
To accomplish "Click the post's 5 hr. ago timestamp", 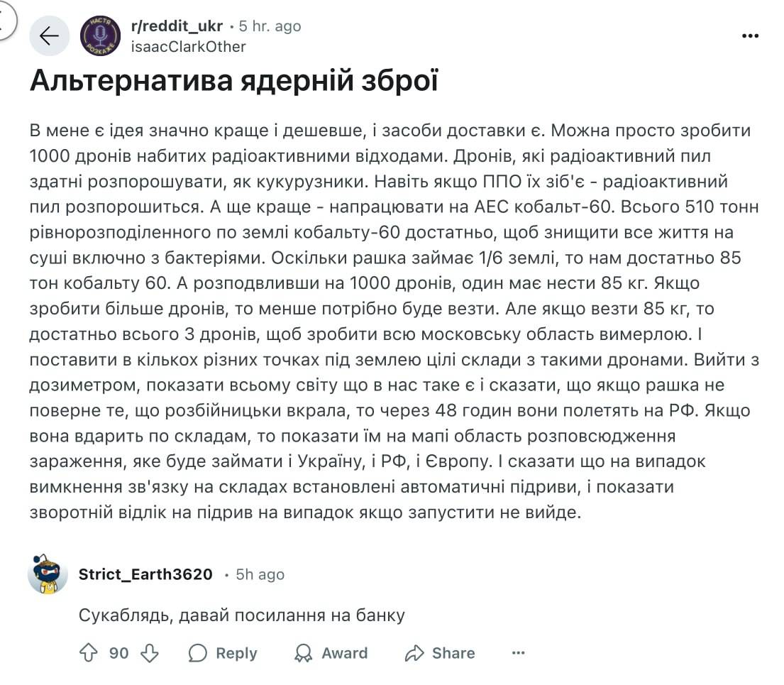I will point(270,26).
